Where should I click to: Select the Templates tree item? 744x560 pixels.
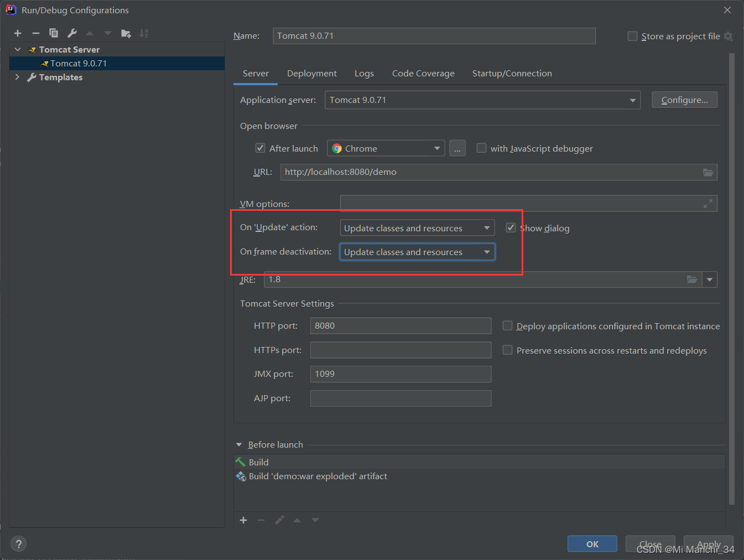tap(61, 77)
